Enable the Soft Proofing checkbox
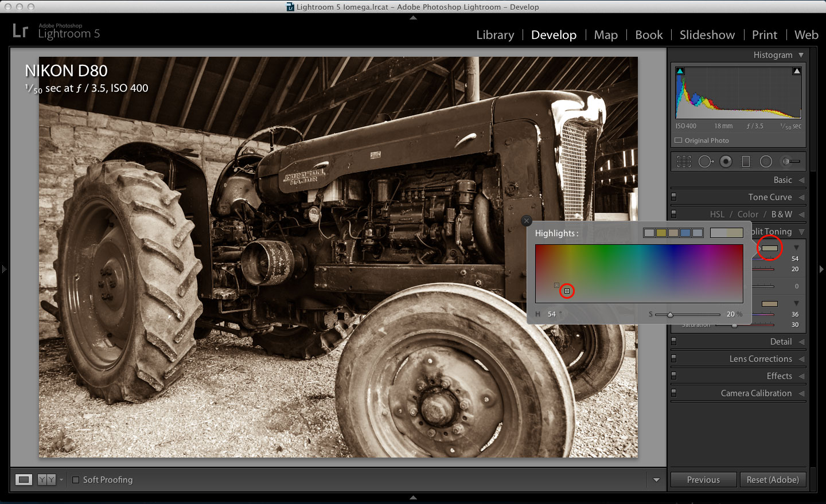 click(76, 480)
